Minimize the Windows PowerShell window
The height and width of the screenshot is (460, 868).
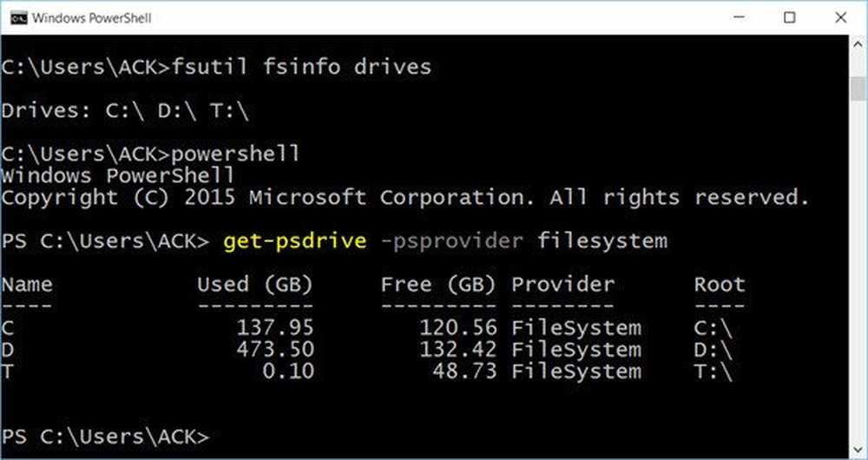pyautogui.click(x=738, y=18)
